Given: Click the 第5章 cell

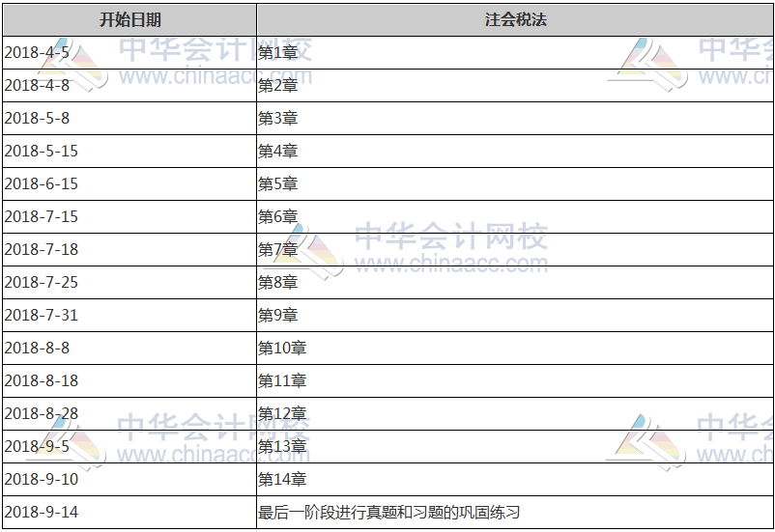Looking at the screenshot, I should [515, 183].
